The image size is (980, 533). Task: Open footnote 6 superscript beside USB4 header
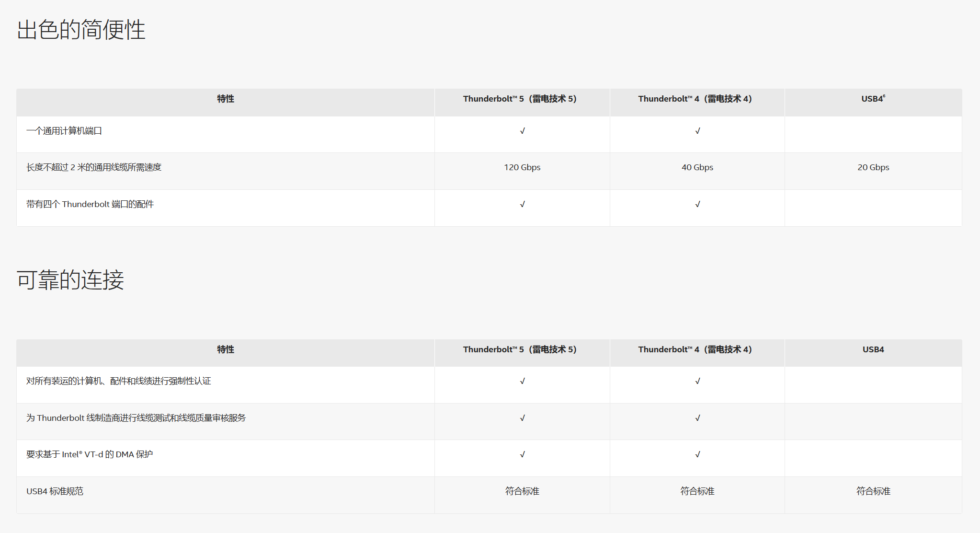[884, 96]
